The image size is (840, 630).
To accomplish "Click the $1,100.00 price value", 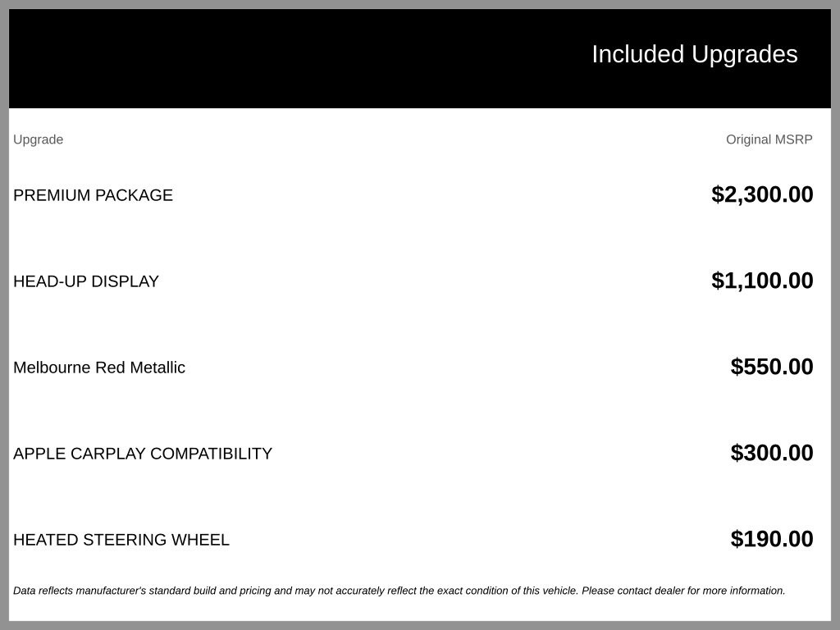I will [762, 281].
